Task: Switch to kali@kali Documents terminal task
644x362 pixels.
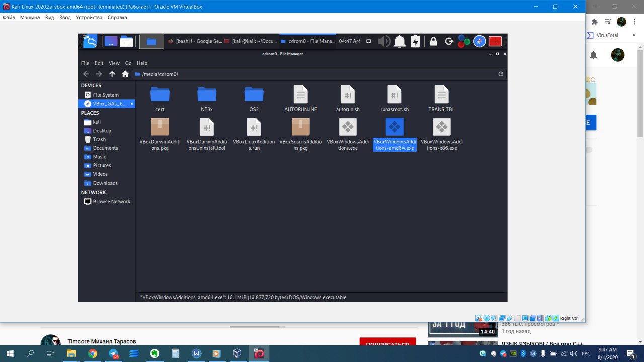Action: [251, 41]
